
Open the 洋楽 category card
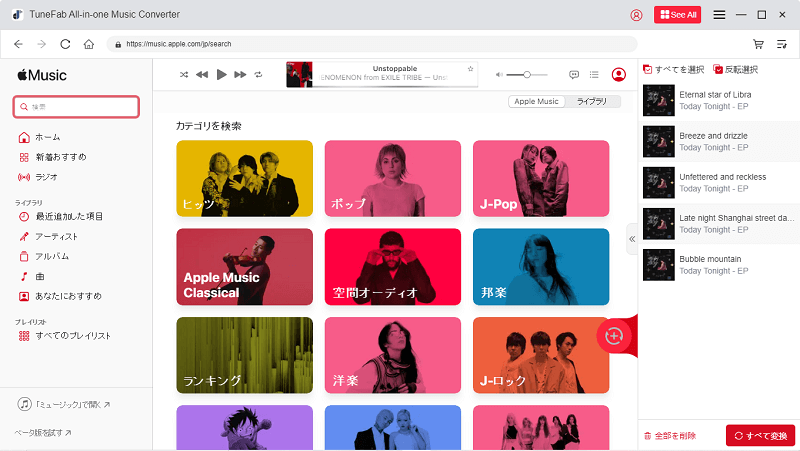tap(393, 355)
